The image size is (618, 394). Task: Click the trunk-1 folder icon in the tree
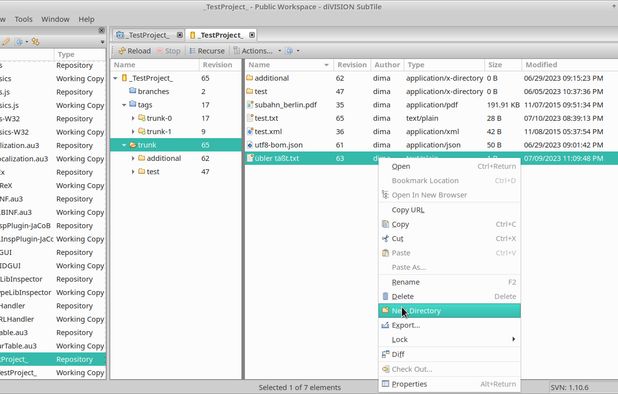click(x=142, y=131)
